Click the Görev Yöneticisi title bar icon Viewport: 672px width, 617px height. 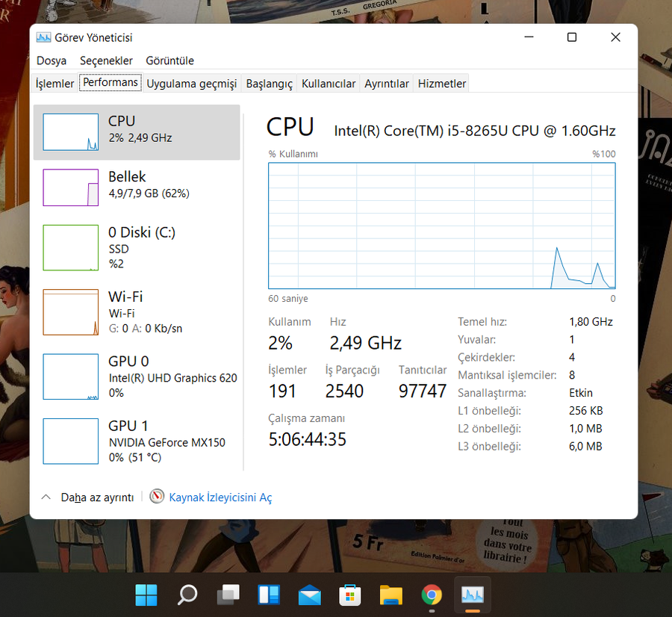[x=43, y=37]
